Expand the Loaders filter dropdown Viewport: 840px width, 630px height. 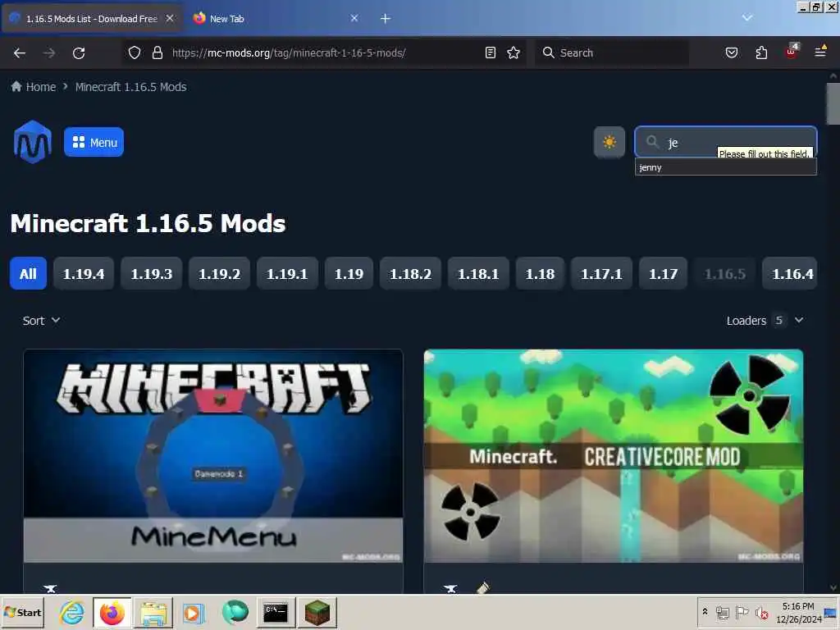pos(765,321)
